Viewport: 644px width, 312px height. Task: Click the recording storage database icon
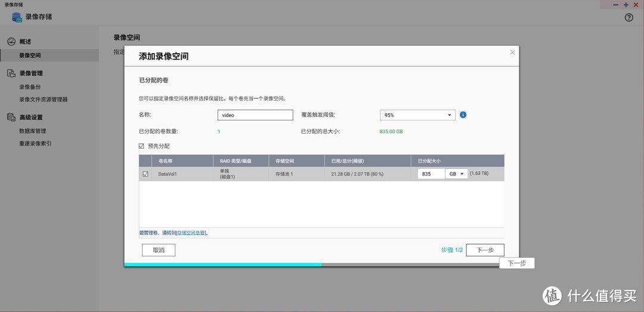coord(17,17)
